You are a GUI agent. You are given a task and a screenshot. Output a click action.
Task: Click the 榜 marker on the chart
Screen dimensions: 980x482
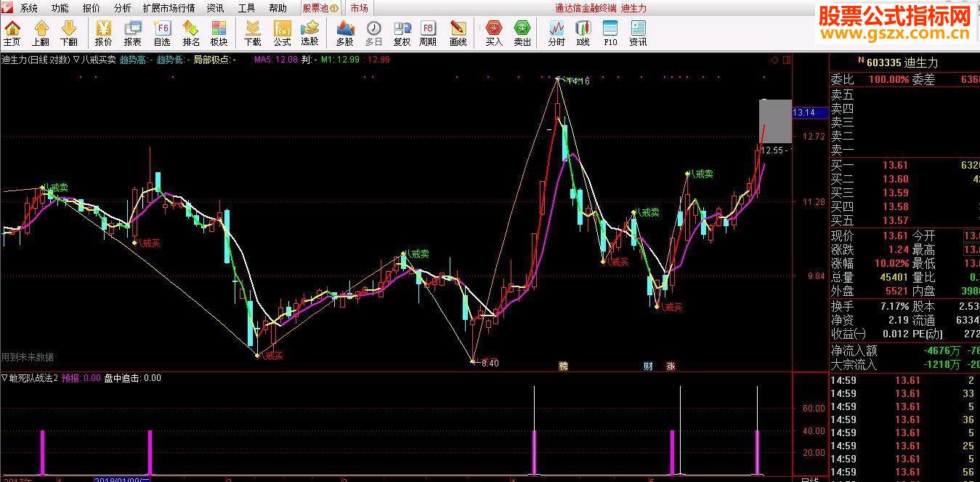(x=563, y=366)
